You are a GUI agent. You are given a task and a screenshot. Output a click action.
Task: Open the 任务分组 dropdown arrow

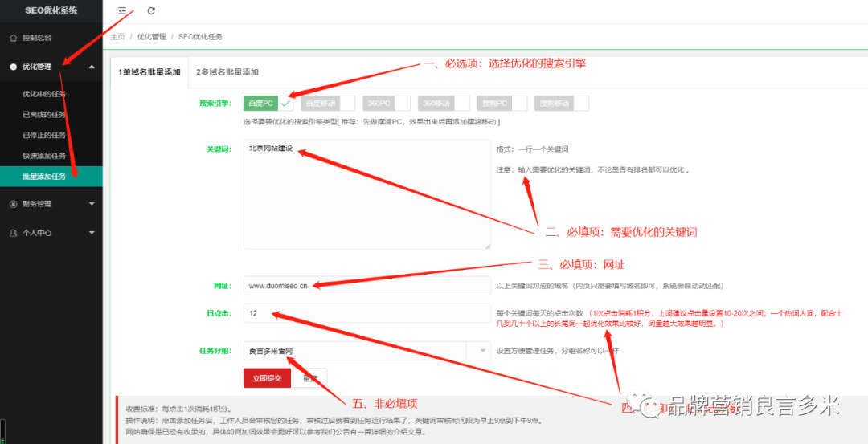pos(482,351)
